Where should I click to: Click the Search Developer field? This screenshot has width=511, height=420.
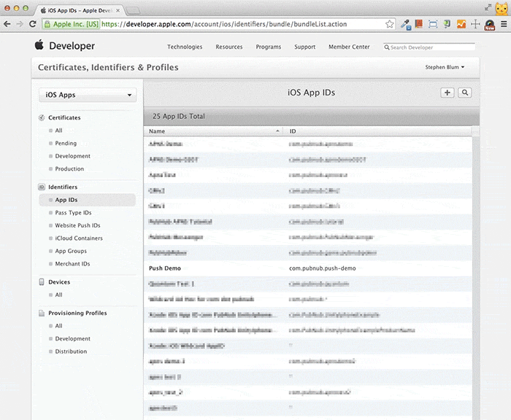[x=431, y=47]
